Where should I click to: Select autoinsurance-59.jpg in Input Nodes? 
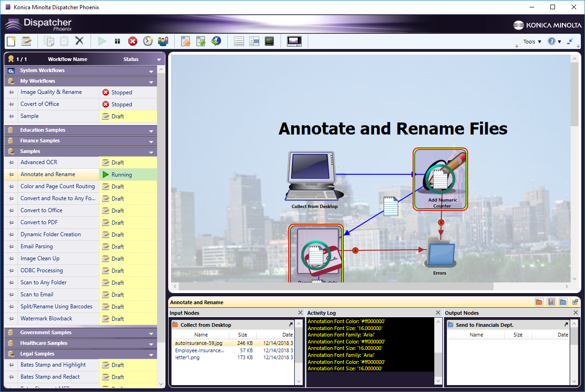(x=233, y=343)
